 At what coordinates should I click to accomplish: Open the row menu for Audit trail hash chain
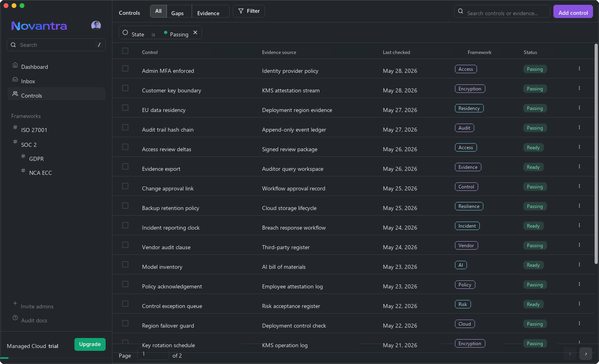pos(579,127)
